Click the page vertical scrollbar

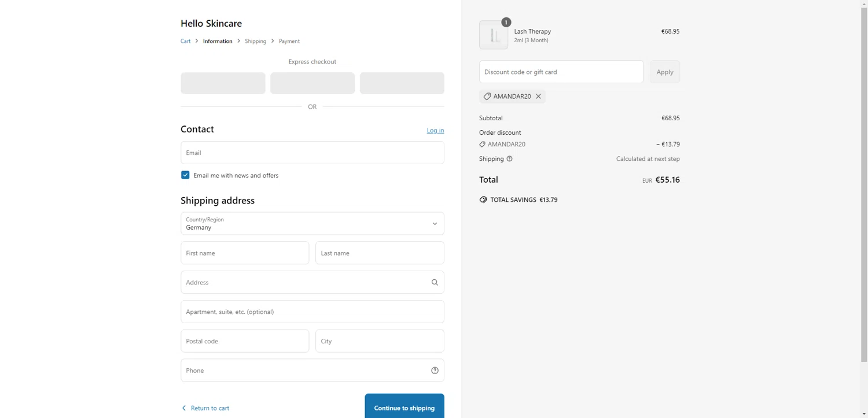864,185
